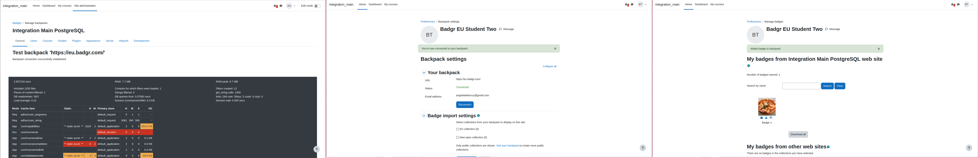Dismiss connected-to-backpack notification
The width and height of the screenshot is (980, 158).
[555, 48]
